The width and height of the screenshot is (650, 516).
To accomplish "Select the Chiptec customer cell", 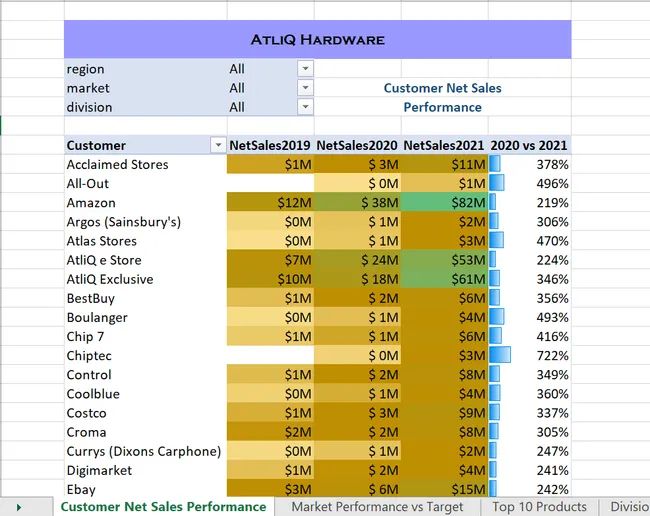I will click(146, 356).
